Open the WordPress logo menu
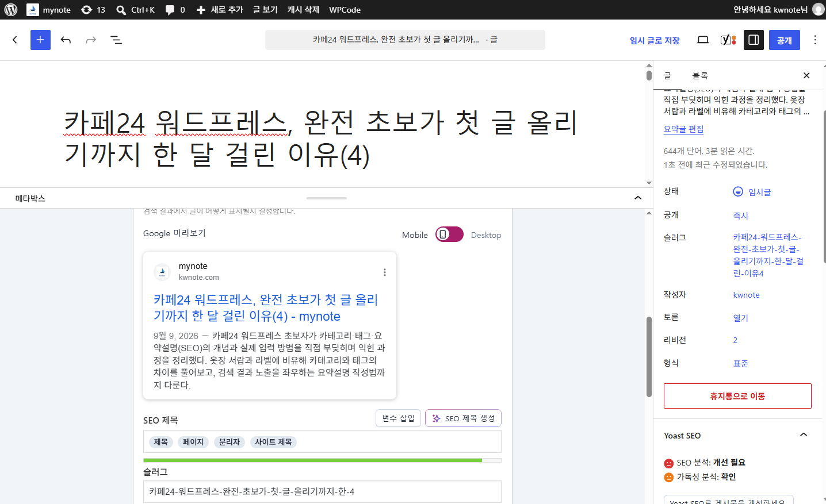The height and width of the screenshot is (504, 826). 11,10
